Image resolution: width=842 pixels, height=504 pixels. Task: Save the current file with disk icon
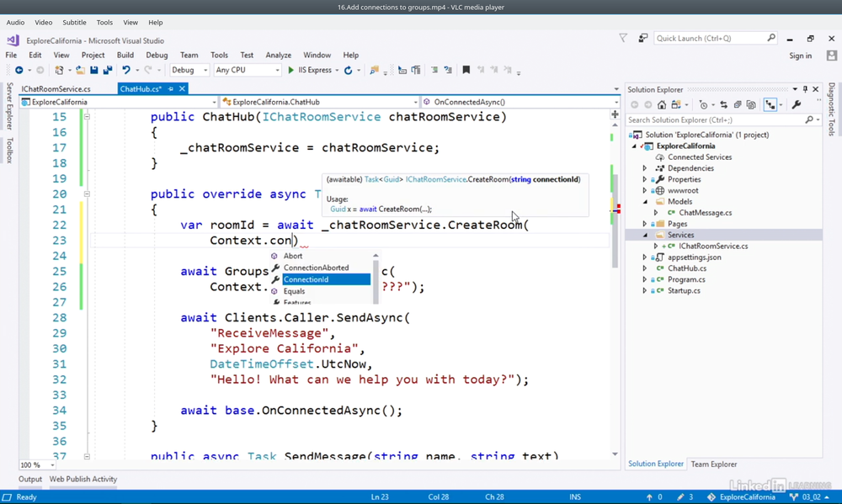point(94,70)
